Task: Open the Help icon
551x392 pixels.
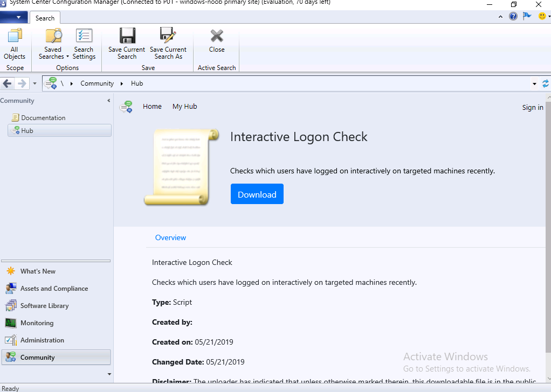Action: 513,16
